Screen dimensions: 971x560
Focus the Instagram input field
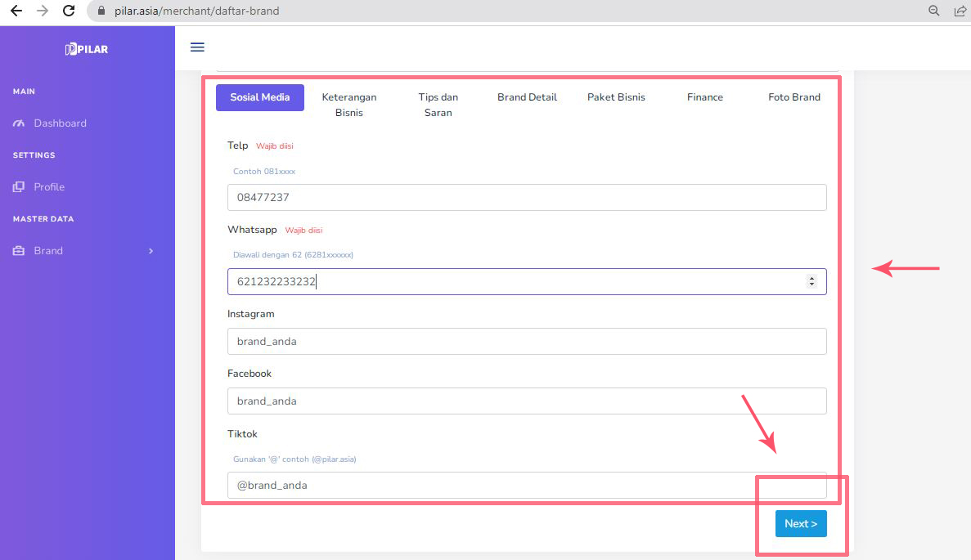(527, 342)
